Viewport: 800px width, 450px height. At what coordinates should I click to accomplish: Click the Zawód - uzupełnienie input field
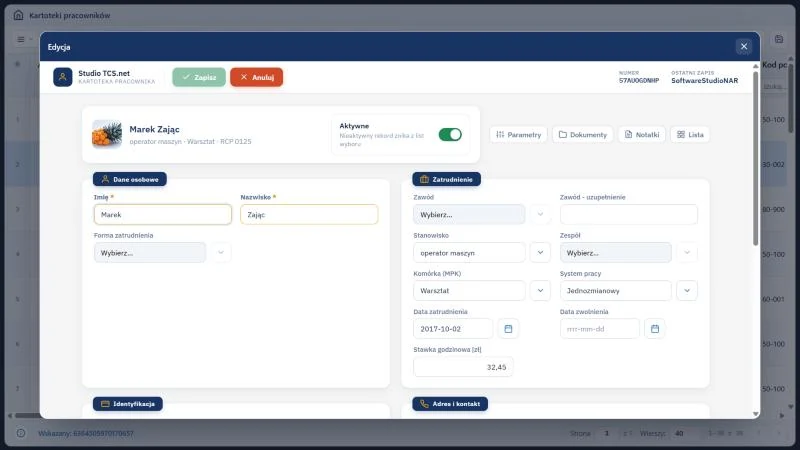(629, 215)
